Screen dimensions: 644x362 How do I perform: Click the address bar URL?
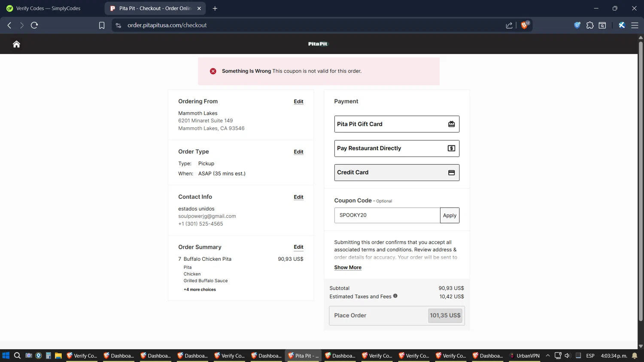[x=167, y=25]
